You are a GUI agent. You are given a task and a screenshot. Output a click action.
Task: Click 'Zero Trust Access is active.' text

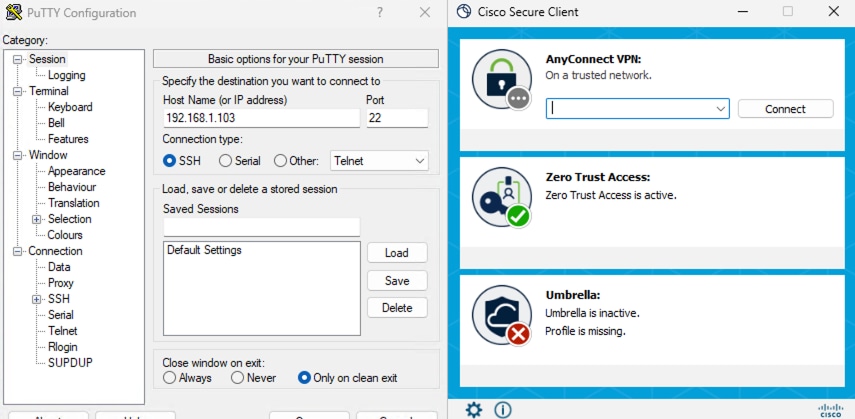611,195
